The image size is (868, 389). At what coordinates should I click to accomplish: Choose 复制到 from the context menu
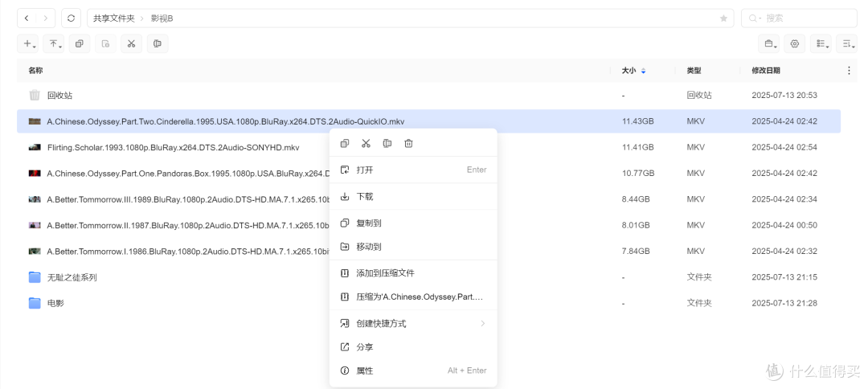point(413,223)
